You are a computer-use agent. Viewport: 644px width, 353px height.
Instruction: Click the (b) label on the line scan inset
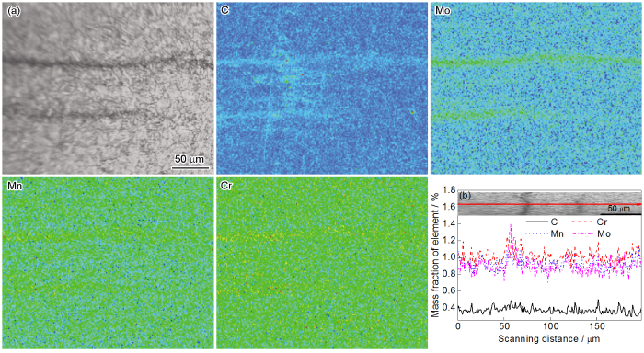point(465,196)
